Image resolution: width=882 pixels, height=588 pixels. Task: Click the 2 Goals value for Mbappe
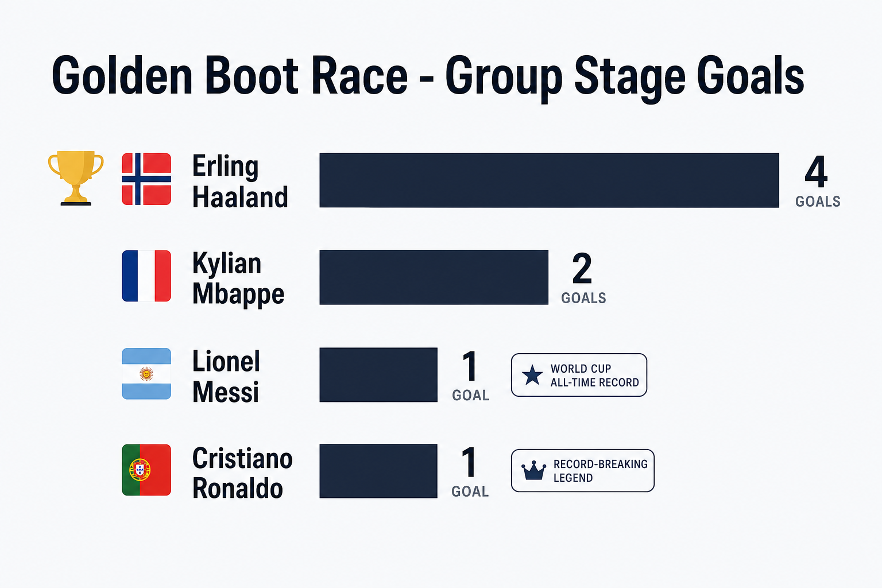click(583, 277)
